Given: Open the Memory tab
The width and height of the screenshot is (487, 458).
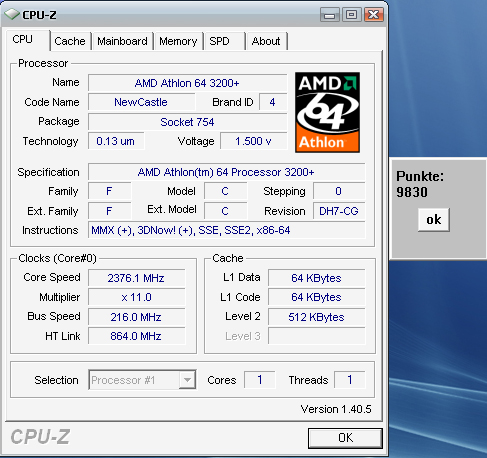Looking at the screenshot, I should [x=178, y=41].
